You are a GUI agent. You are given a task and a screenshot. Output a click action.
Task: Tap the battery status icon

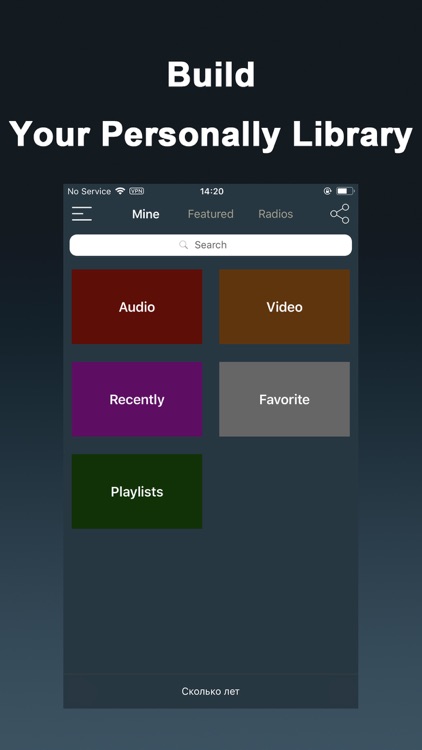click(345, 191)
